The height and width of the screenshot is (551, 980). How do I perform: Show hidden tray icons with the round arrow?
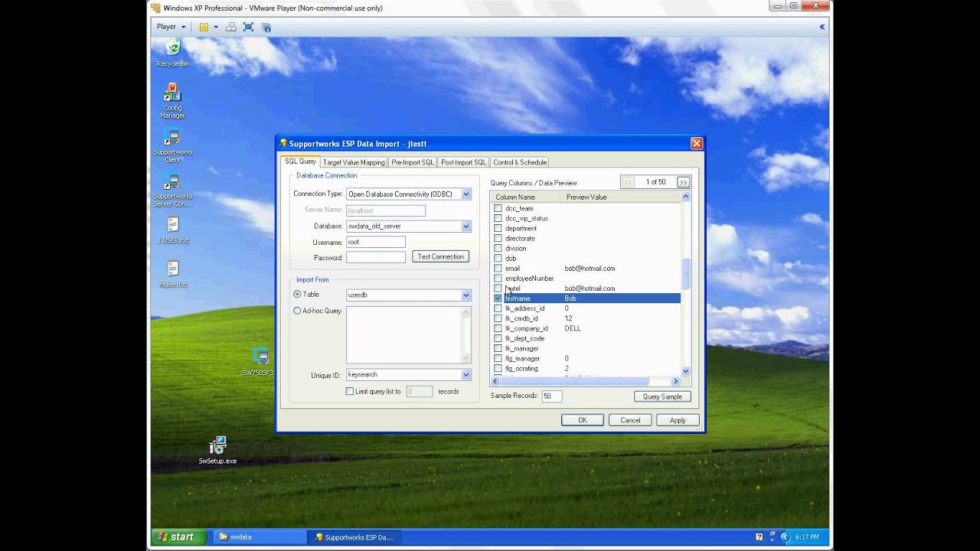point(784,537)
